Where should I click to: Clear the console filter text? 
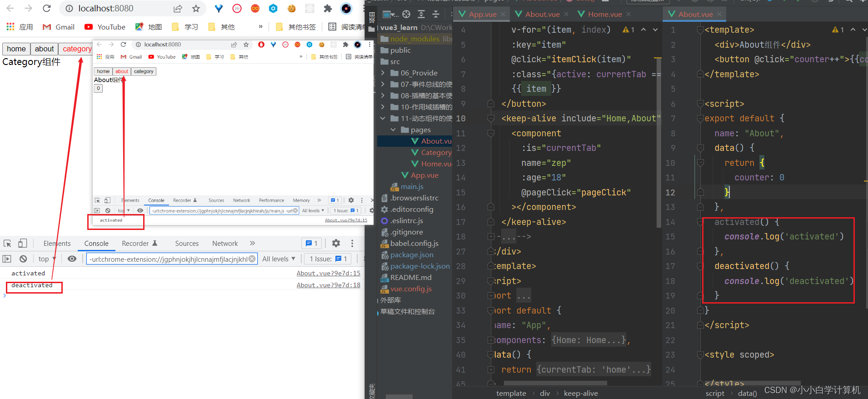coord(253,259)
